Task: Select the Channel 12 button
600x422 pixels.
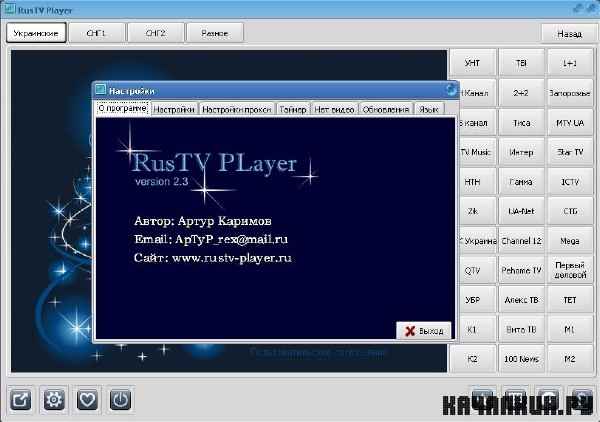Action: point(521,241)
